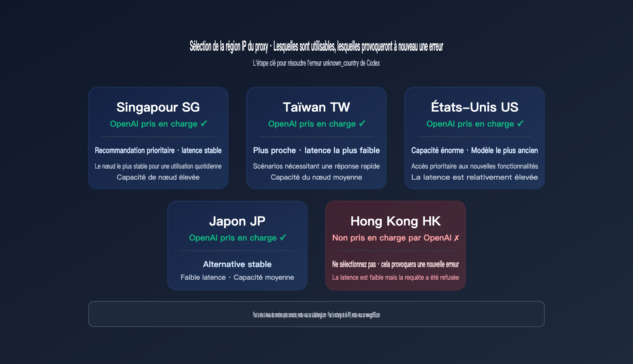Screen dimensions: 633x364
Task: Click the Hong Kong HK card title
Action: click(395, 221)
